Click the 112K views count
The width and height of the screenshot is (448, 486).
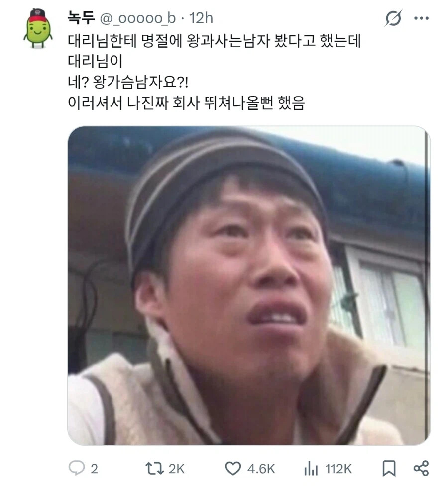click(x=338, y=469)
